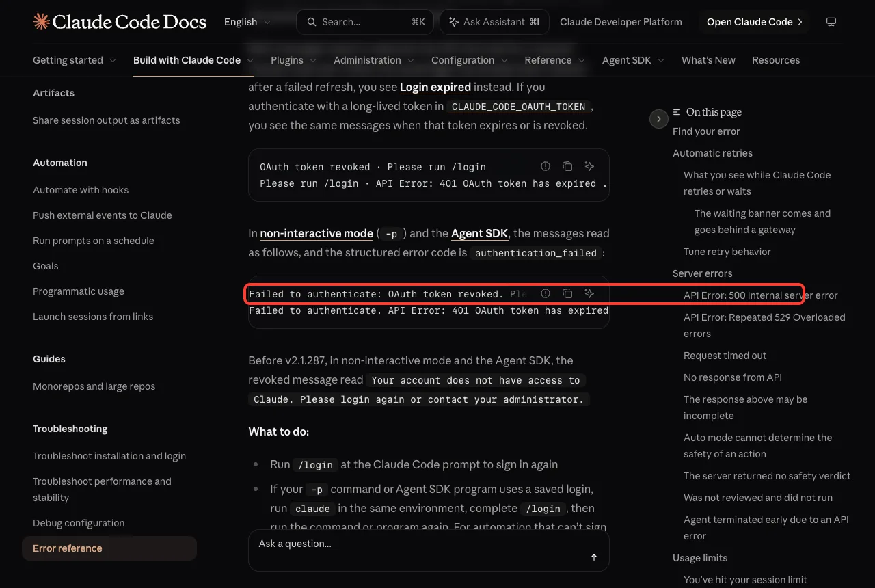Go to Troubleshoot installation and login
Viewport: 875px width, 588px height.
(x=109, y=456)
